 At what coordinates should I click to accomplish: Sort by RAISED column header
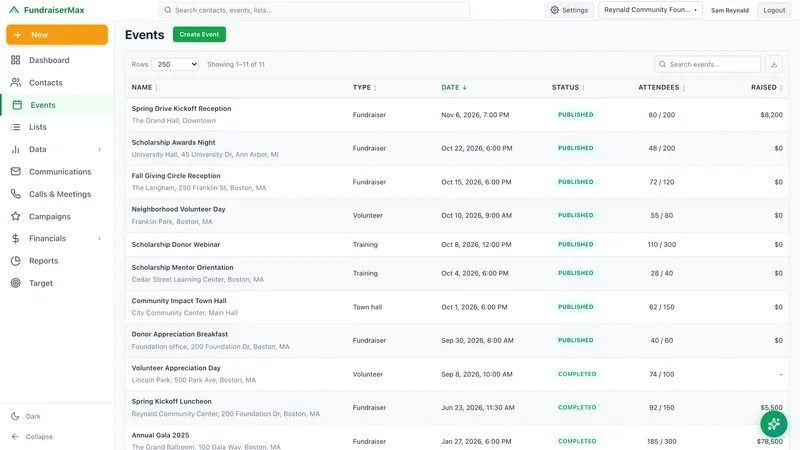click(767, 87)
